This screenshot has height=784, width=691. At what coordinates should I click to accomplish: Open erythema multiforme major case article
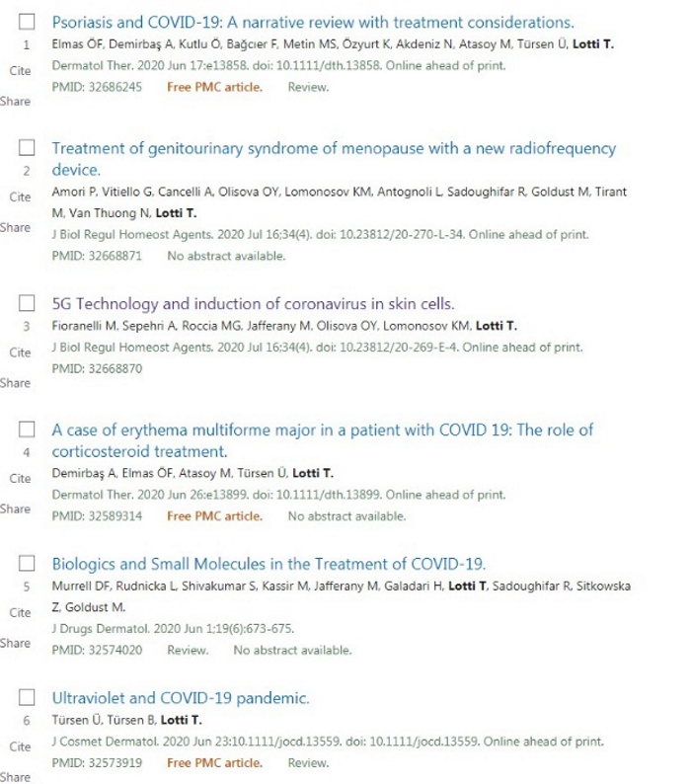[x=322, y=430]
